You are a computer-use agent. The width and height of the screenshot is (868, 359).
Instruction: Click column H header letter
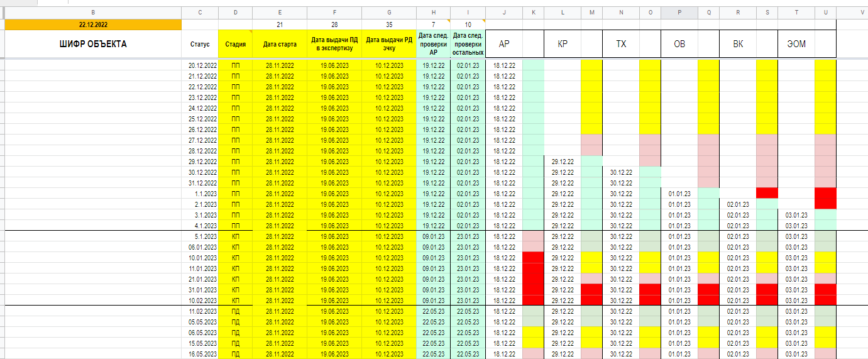pos(433,13)
